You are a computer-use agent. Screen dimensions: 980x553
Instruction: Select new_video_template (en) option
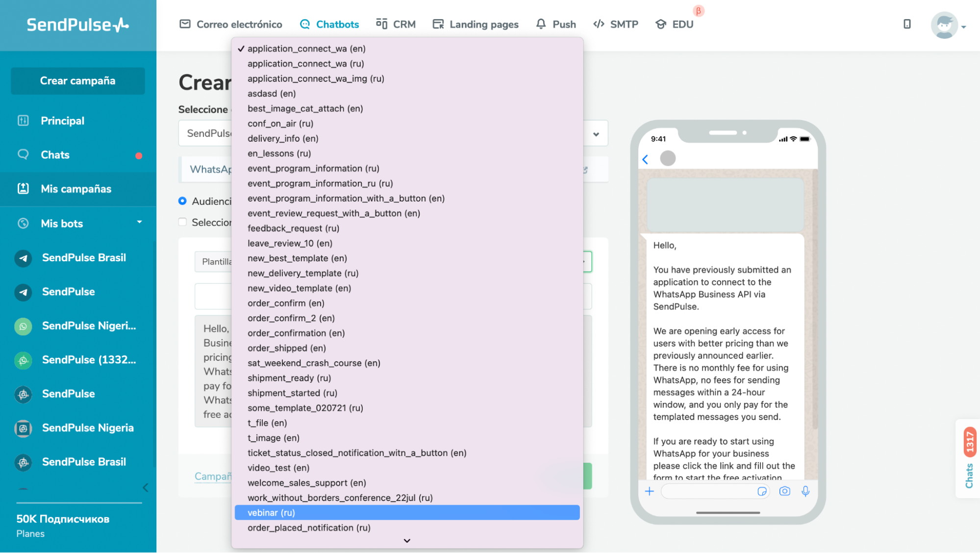[x=407, y=288]
